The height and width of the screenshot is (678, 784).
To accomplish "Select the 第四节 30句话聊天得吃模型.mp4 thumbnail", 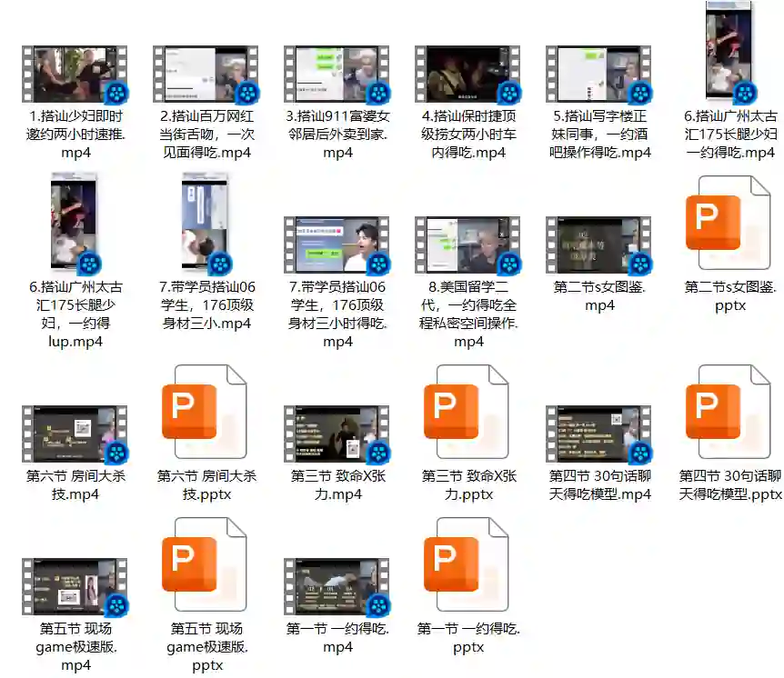I will tap(598, 434).
